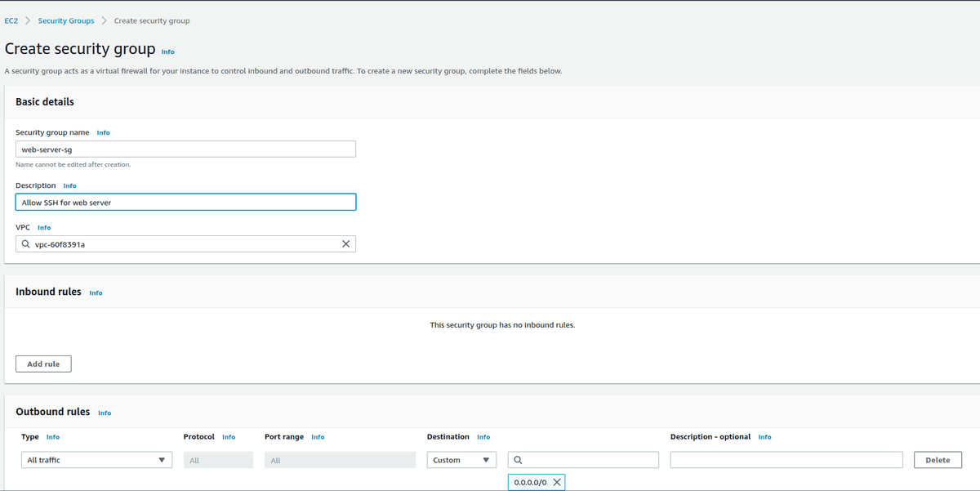Click Info beside Security group name
Viewport: 980px width, 491px height.
click(x=103, y=132)
